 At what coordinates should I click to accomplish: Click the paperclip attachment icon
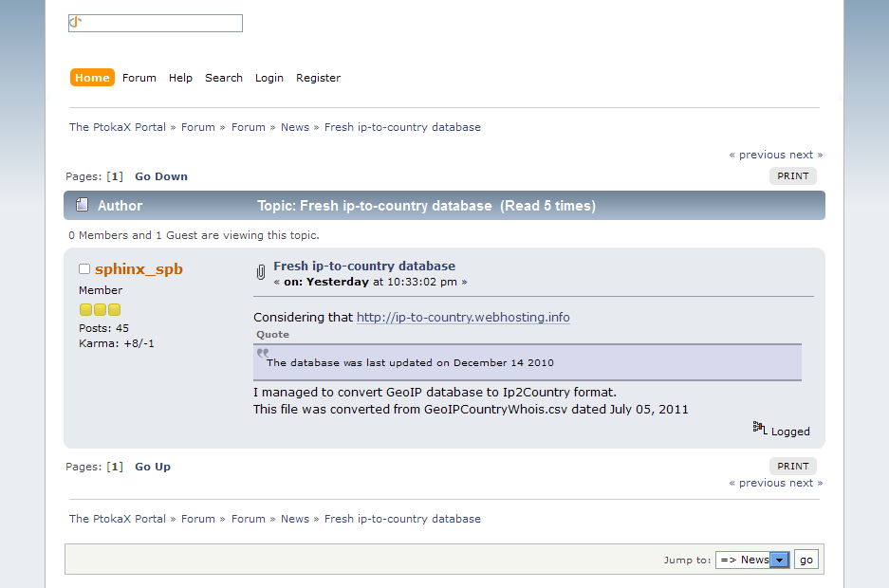(260, 272)
